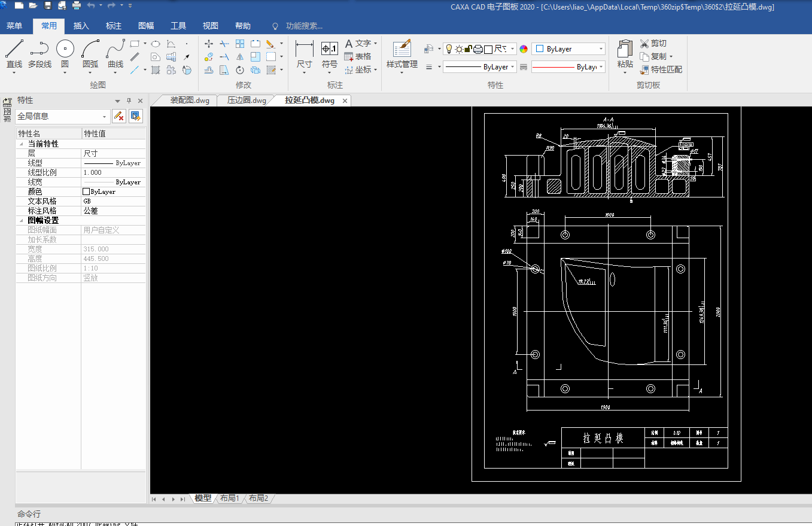This screenshot has height=526, width=812.
Task: Click the print icon in title bar
Action: coord(77,5)
